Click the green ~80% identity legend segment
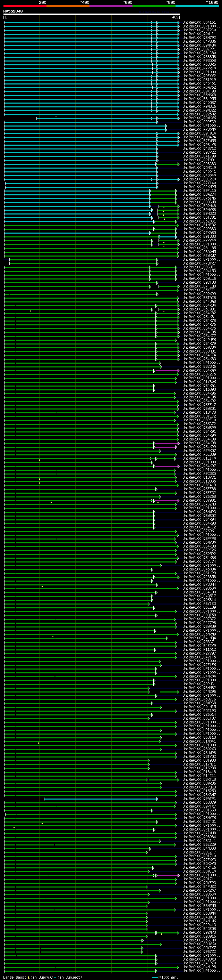222x980 pixels. pos(154,7)
